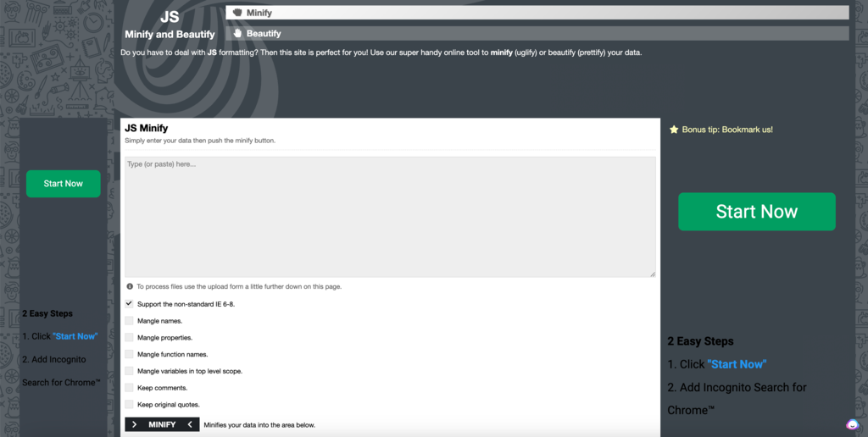868x437 pixels.
Task: Click the fist icon beside Minify
Action: (x=237, y=13)
